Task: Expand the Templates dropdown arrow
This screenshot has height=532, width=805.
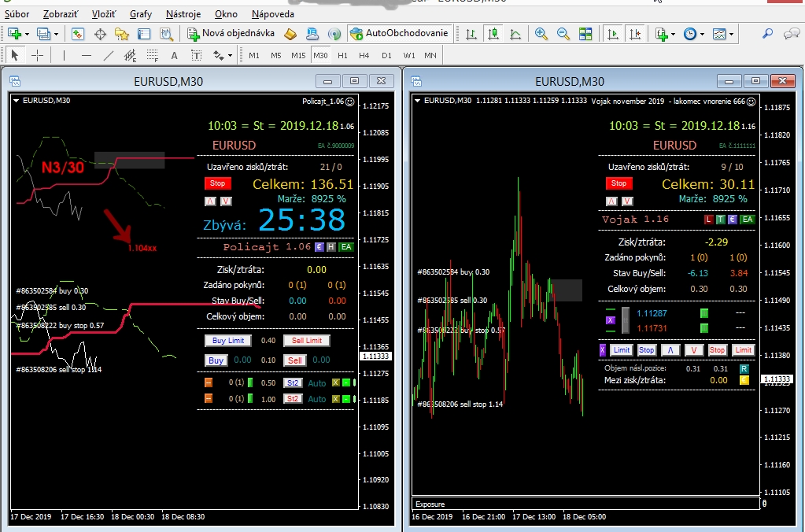Action: pyautogui.click(x=731, y=35)
